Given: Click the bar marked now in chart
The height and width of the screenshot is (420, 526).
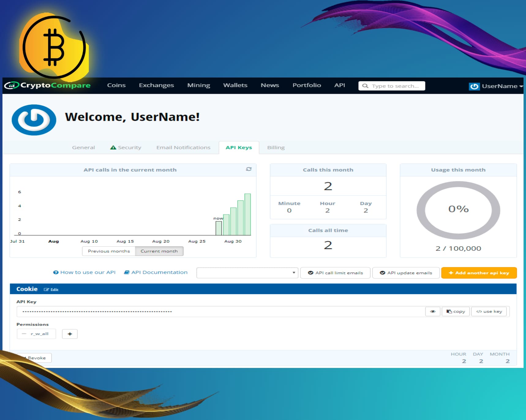Looking at the screenshot, I should (x=219, y=228).
